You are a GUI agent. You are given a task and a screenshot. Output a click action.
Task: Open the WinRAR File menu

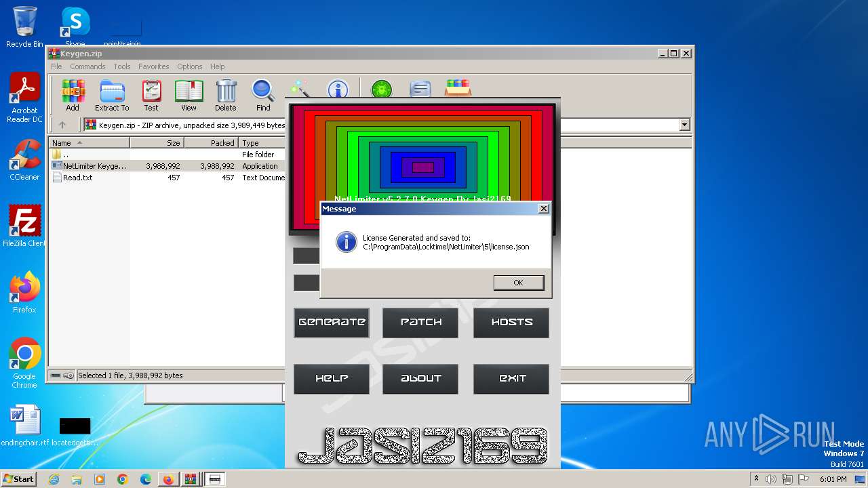pos(56,66)
